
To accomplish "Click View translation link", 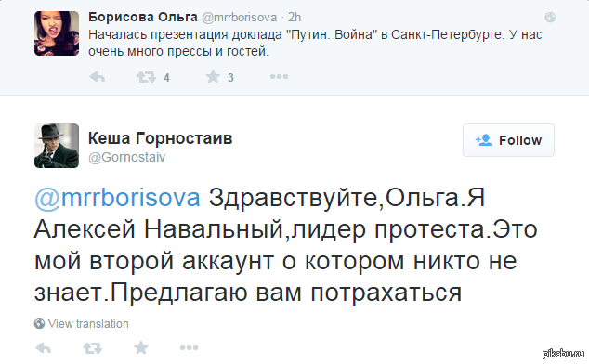I will [x=88, y=324].
